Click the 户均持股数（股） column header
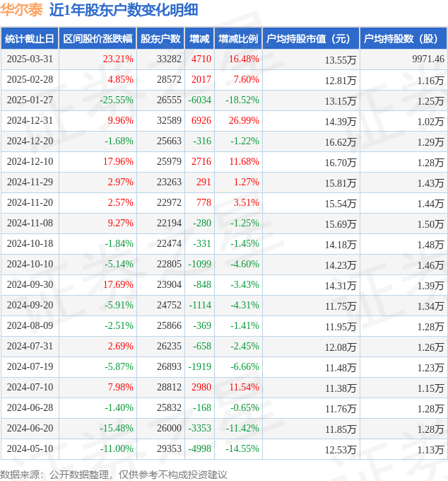 click(x=403, y=39)
